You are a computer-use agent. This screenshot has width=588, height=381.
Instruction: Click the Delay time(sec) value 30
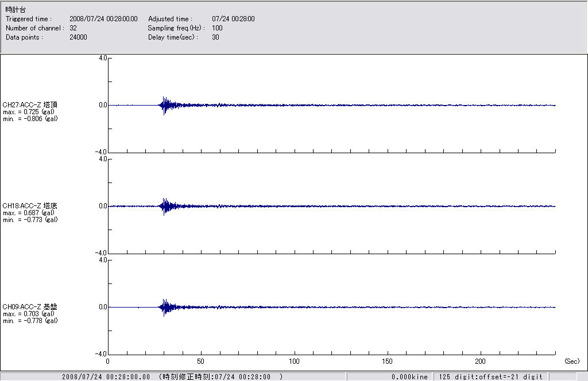(215, 37)
